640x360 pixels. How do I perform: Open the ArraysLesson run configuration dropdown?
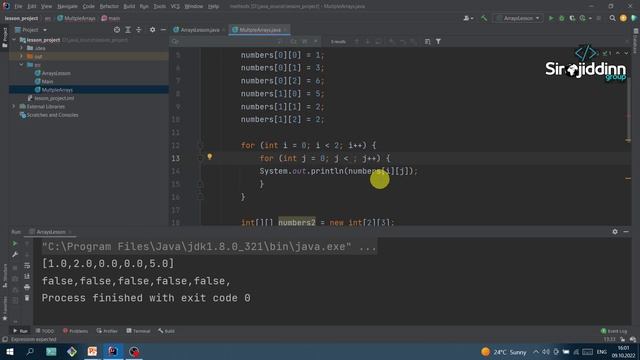point(518,18)
